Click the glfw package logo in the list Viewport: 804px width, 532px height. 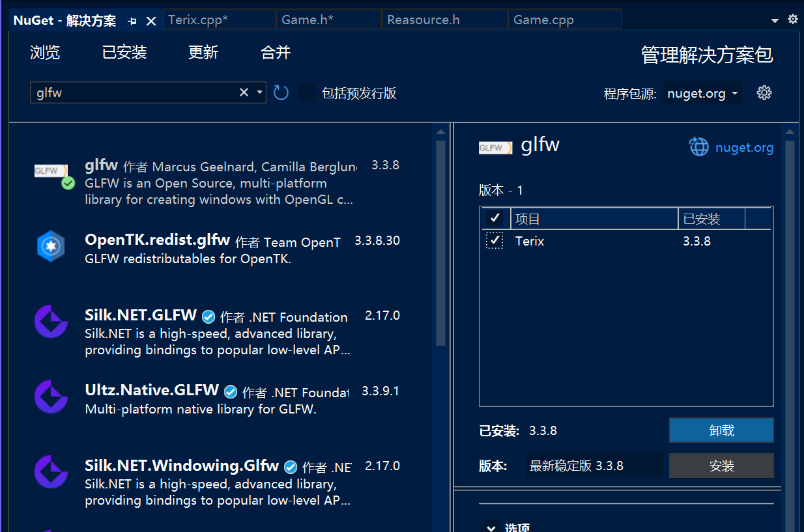51,171
